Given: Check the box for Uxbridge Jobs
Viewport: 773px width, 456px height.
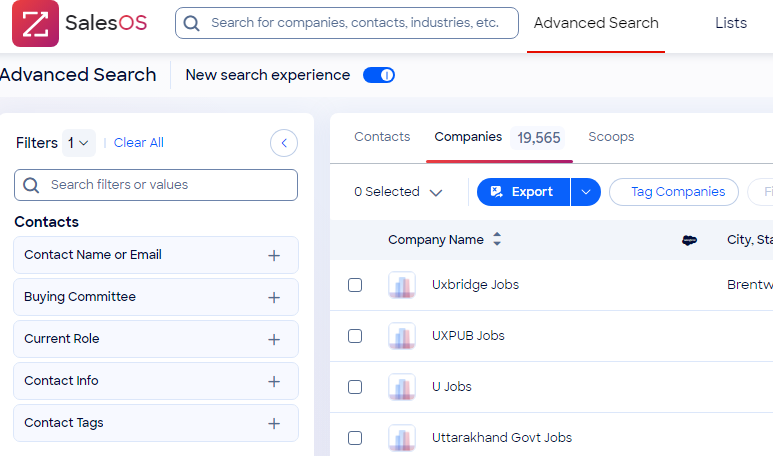Looking at the screenshot, I should [x=355, y=285].
